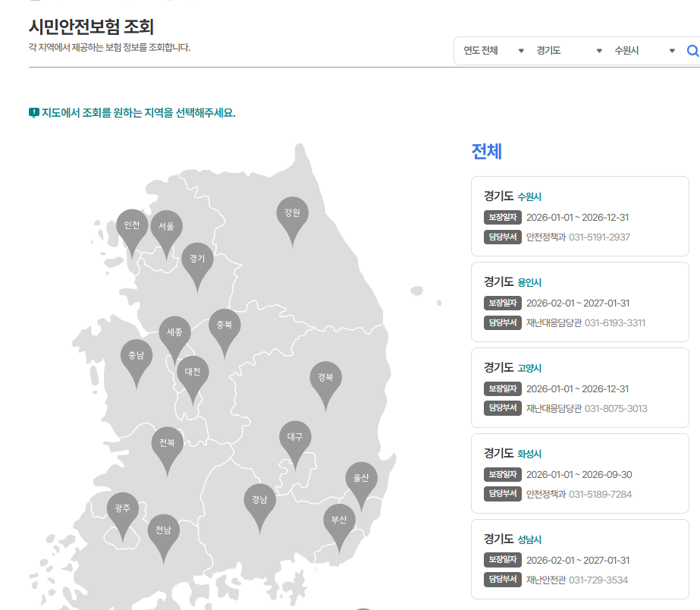Click the magnifier search icon

click(x=692, y=51)
